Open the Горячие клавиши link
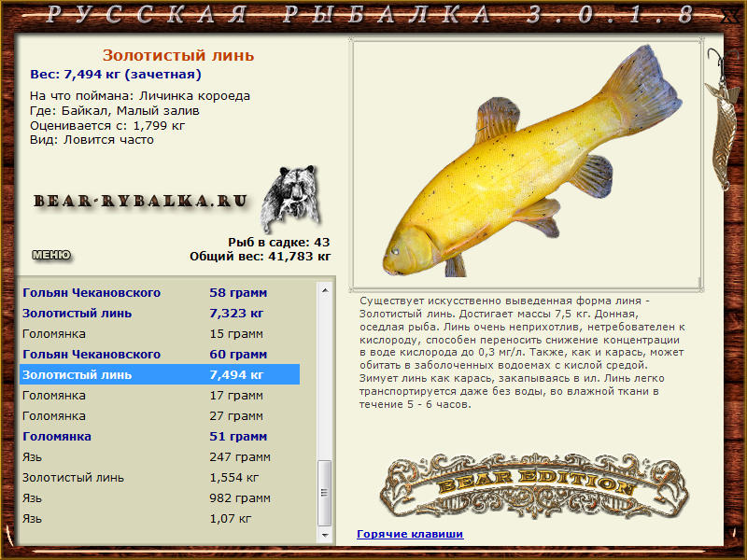The image size is (747, 560). [410, 534]
